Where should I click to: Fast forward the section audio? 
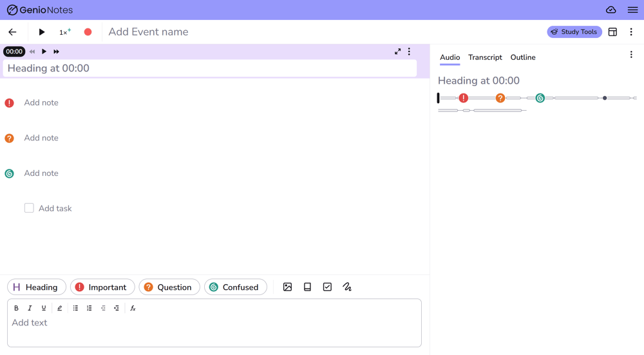(56, 52)
